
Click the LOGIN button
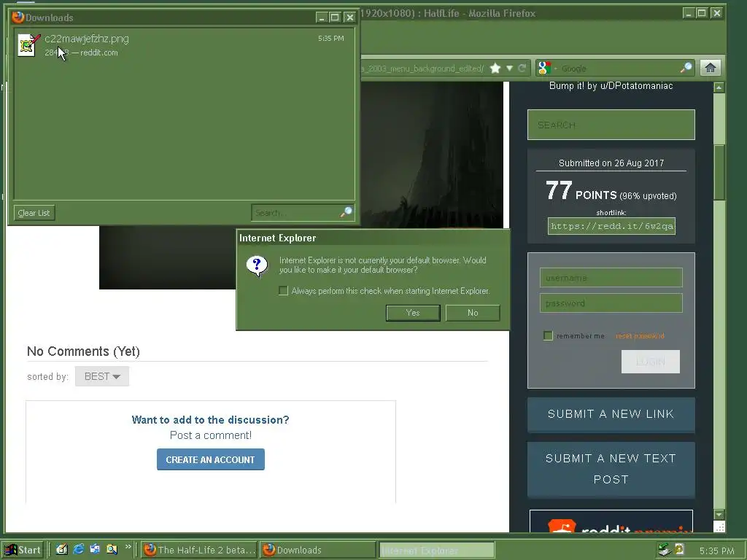[x=650, y=362]
